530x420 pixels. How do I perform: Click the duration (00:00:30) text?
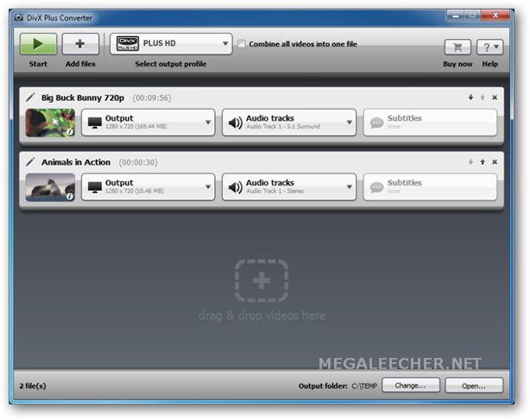[138, 162]
